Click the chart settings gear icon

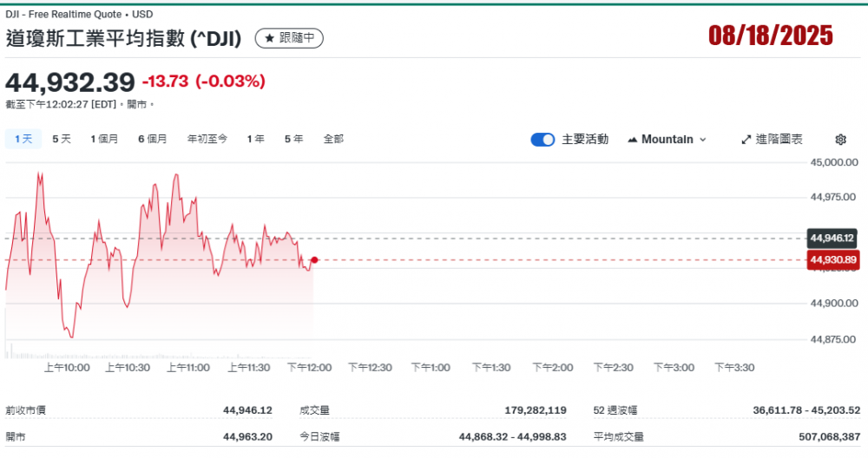(840, 140)
